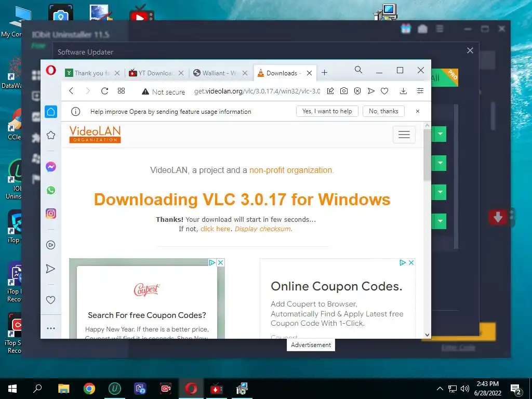
Task: Open the ad blocker shield icon
Action: point(357,91)
